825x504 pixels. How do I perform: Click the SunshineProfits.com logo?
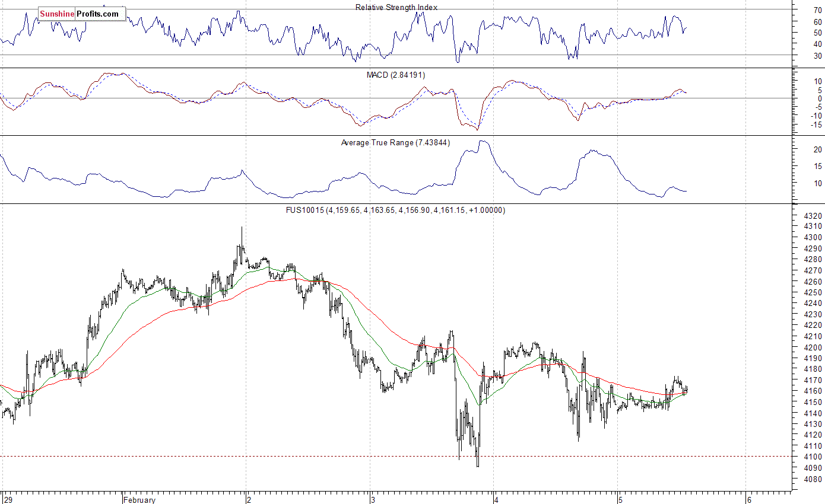pos(82,14)
